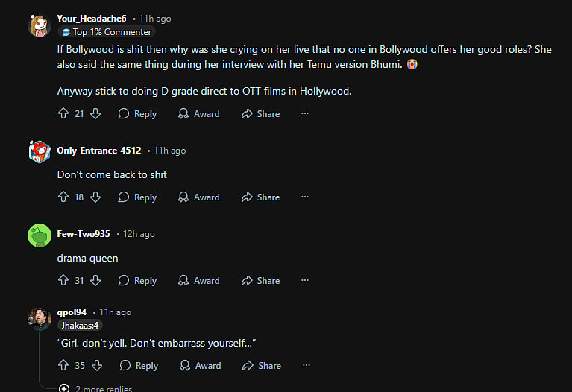Share gpol94's comment
The width and height of the screenshot is (572, 392).
coord(262,366)
